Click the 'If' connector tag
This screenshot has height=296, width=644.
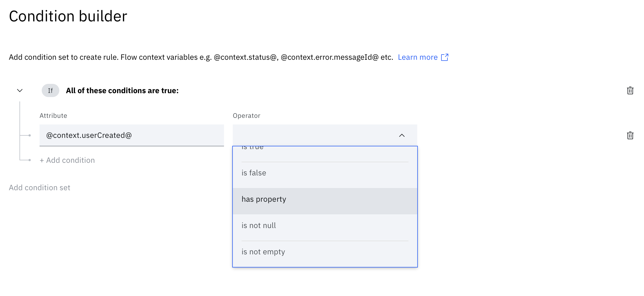[50, 90]
